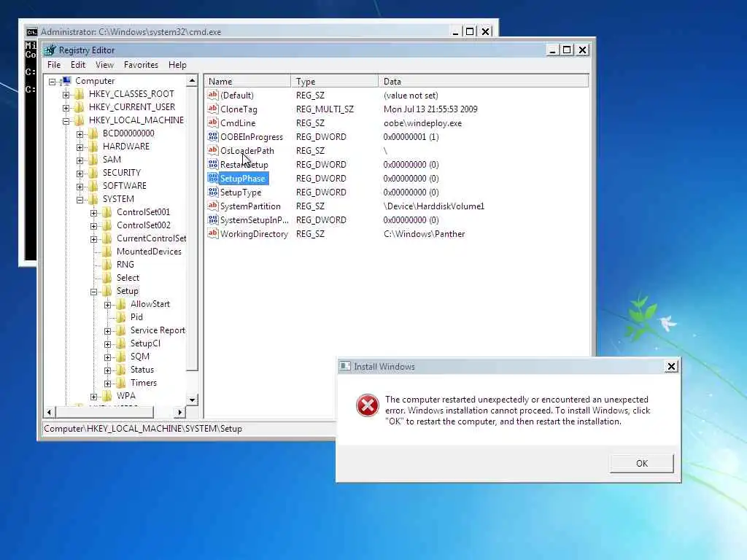Collapse the Computer root node
747x560 pixels.
click(x=53, y=82)
